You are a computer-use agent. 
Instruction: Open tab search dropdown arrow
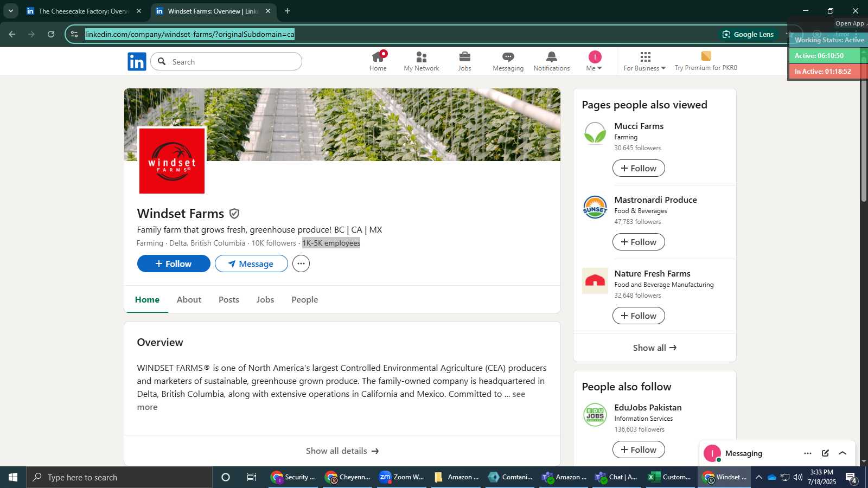point(10,11)
